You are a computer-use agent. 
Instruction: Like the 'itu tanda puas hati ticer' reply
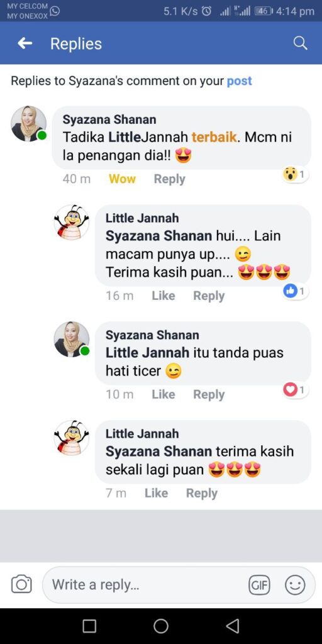[x=163, y=394]
